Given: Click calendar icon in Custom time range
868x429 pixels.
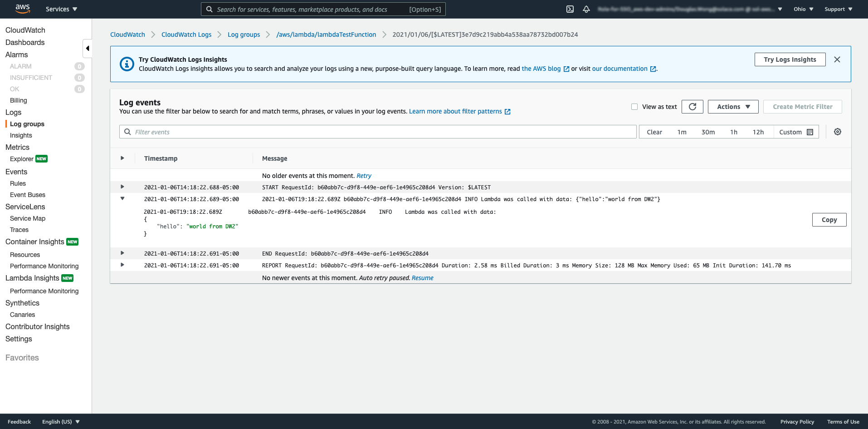Looking at the screenshot, I should pos(810,132).
